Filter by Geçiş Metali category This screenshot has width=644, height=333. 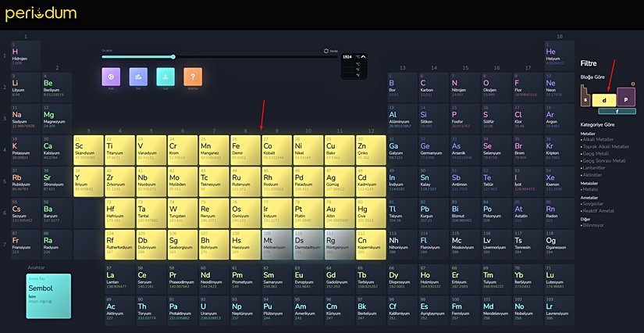tap(600, 152)
